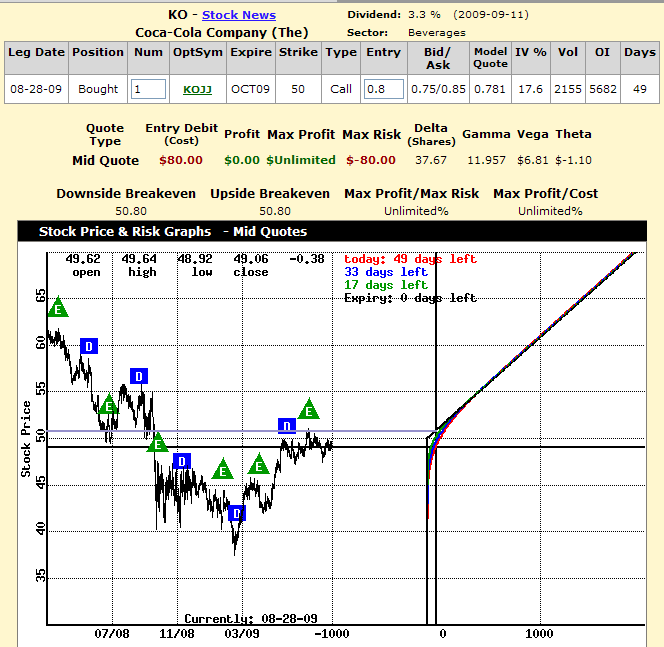Click the '49.62 open' price label
The height and width of the screenshot is (647, 664).
coord(84,265)
